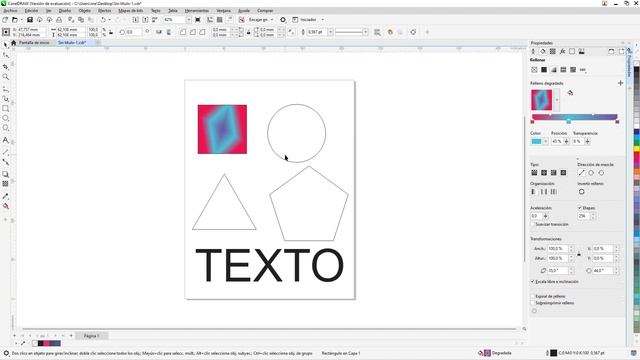Select the Polygon tool
This screenshot has height=360, width=640.
[5, 128]
